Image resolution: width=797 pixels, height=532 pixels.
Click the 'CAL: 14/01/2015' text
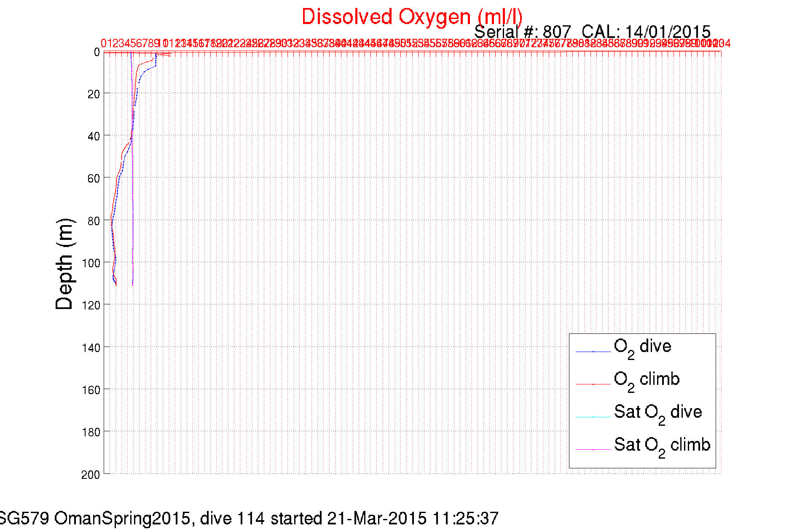[646, 32]
